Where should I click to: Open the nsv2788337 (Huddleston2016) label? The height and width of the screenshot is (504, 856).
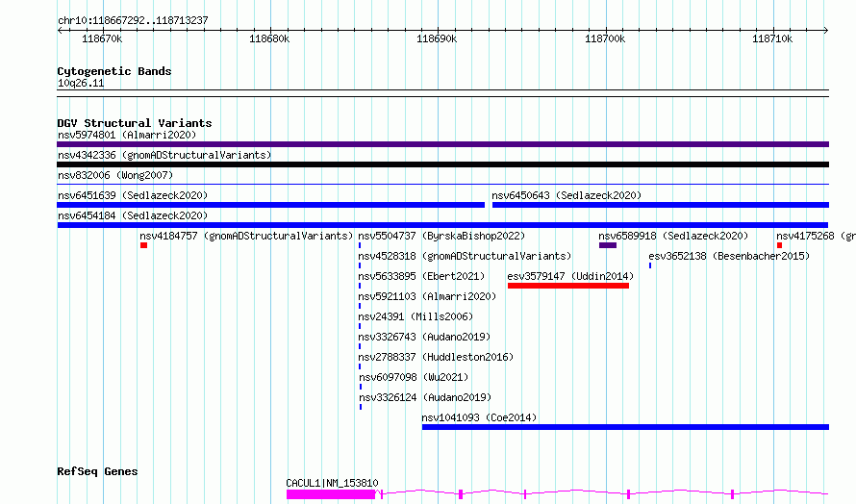[436, 357]
